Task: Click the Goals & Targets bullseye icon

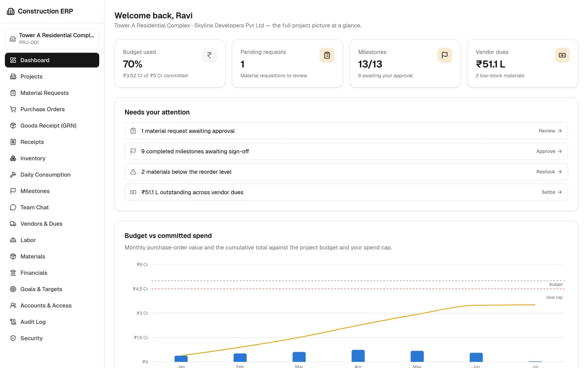Action: pyautogui.click(x=13, y=289)
